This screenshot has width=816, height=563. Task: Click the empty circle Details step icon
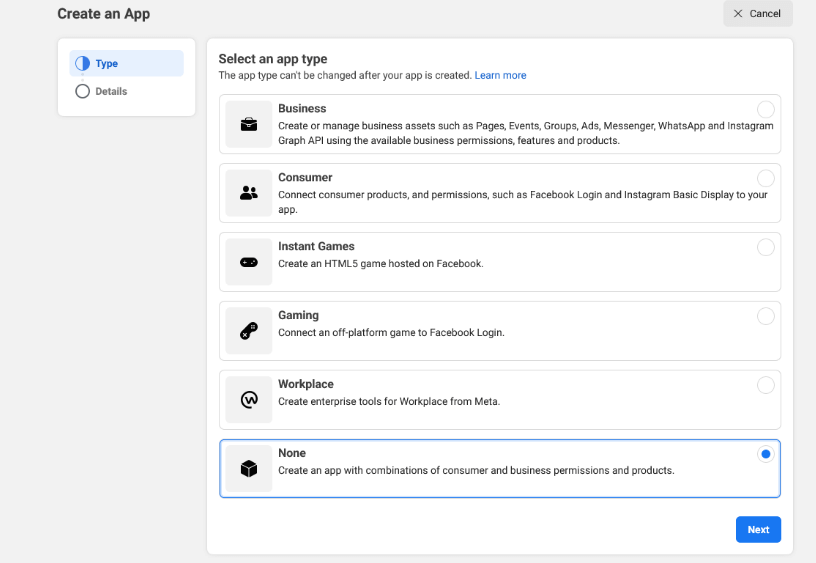pos(83,92)
